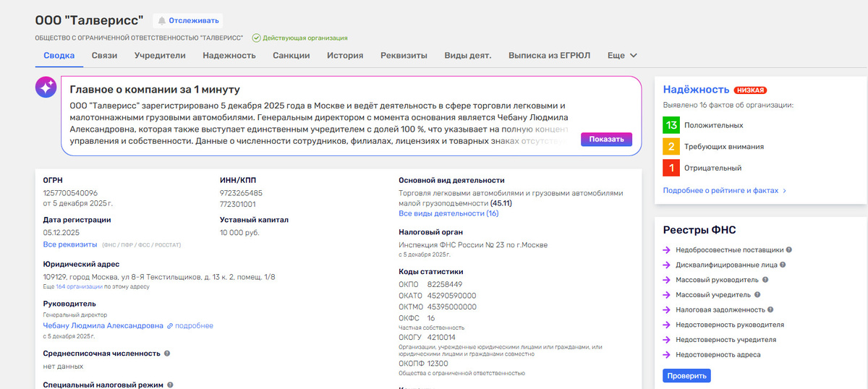Click the arrow icon before Недостоверность учредителя
868x389 pixels.
(x=667, y=340)
